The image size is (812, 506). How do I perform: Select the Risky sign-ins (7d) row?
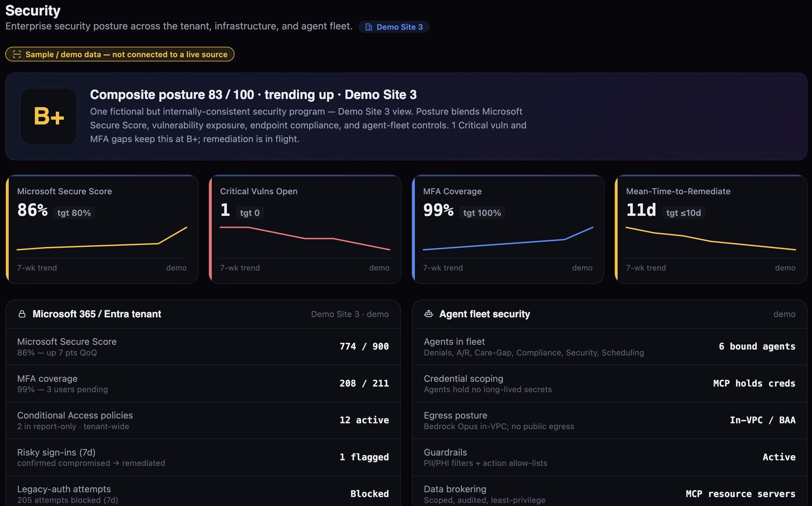point(203,457)
